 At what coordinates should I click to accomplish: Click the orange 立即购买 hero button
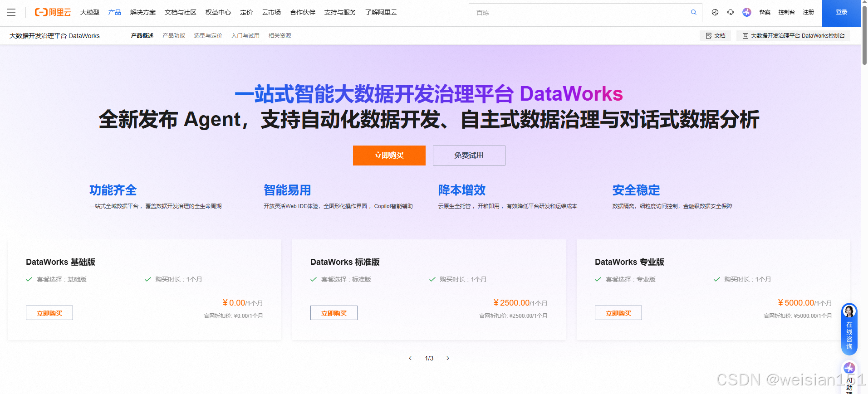pyautogui.click(x=389, y=156)
